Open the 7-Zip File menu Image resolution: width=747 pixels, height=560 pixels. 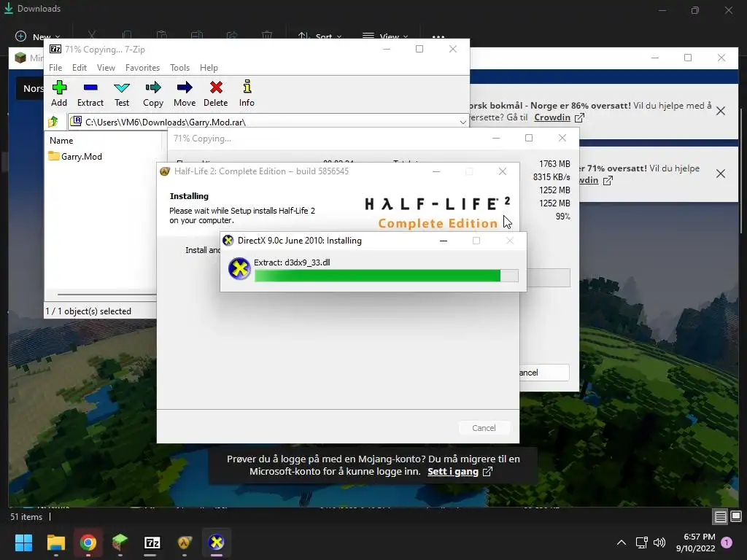coord(55,68)
